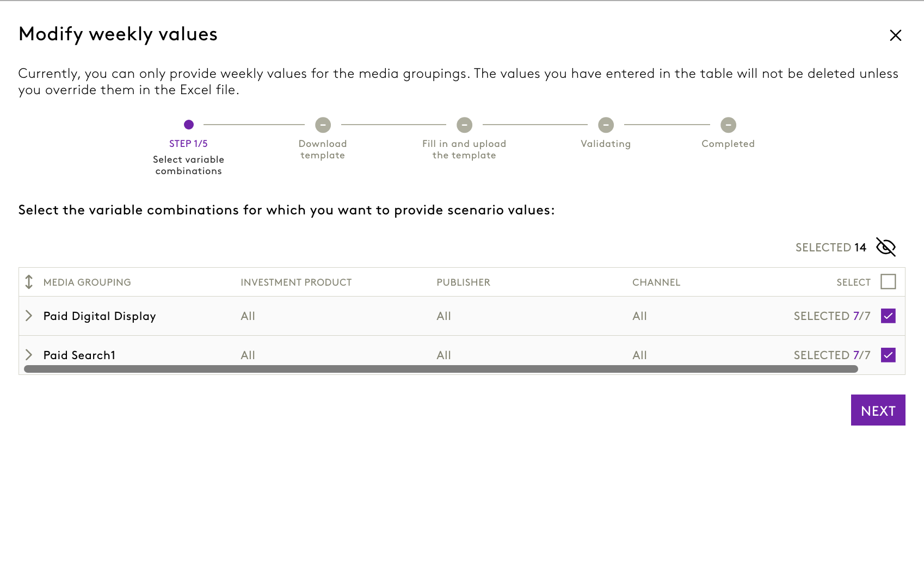924x573 pixels.
Task: Uncheck the Paid Search1 row checkbox
Action: tap(888, 355)
